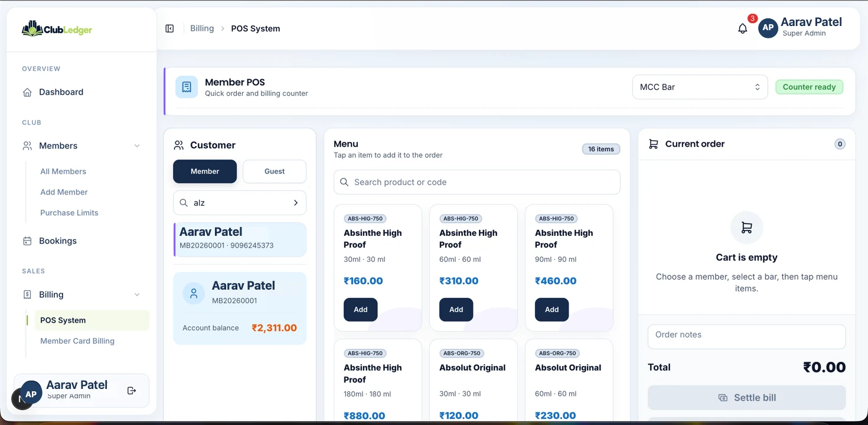The height and width of the screenshot is (425, 868).
Task: Click the cart icon beside Current order
Action: [653, 144]
